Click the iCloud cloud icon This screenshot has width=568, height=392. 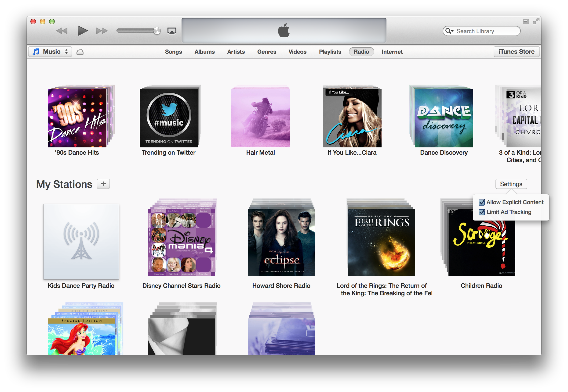tap(80, 52)
